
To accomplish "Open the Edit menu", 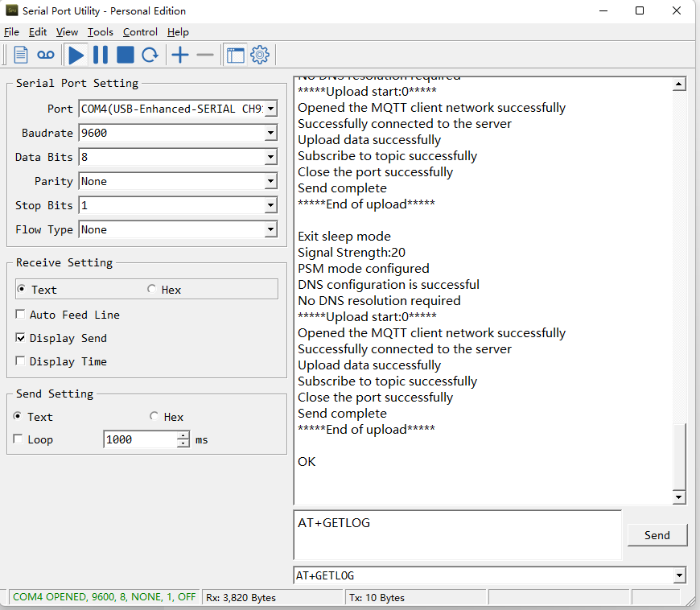I will click(x=38, y=32).
